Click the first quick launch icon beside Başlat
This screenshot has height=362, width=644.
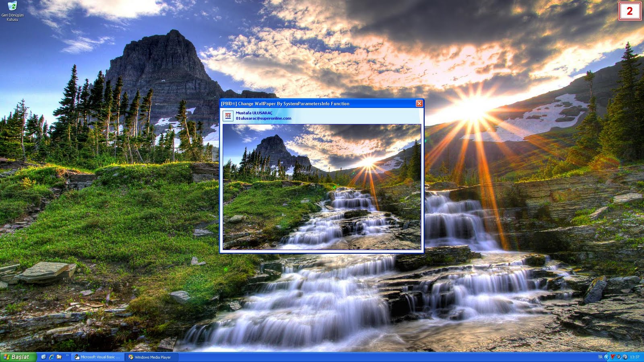click(43, 357)
